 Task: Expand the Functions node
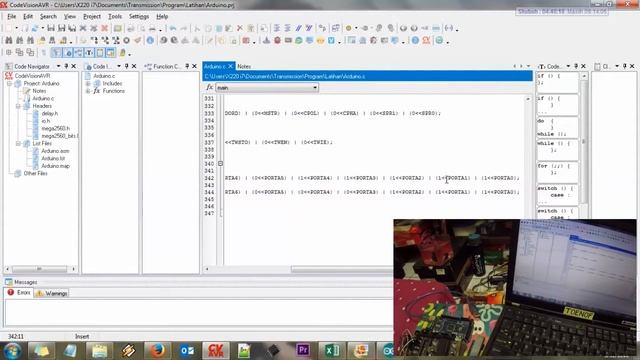tap(88, 91)
